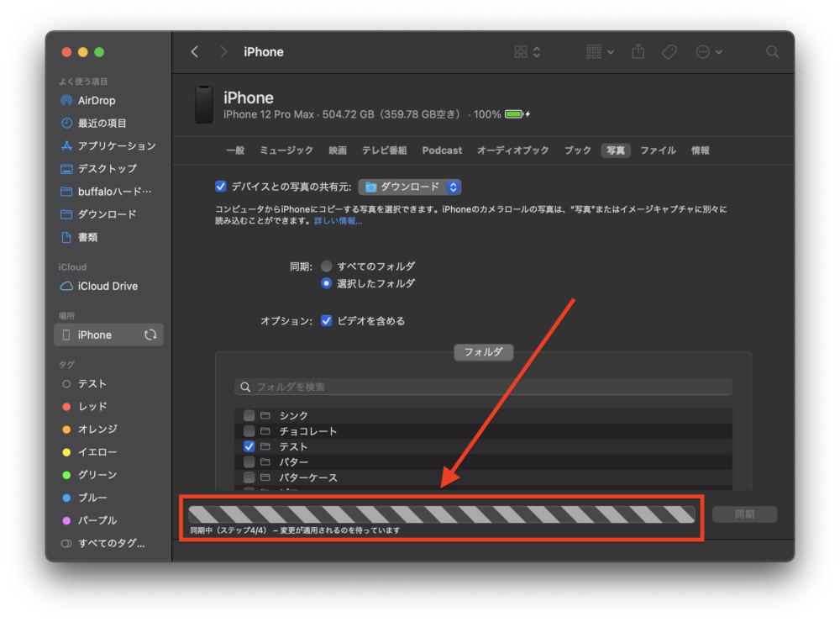
Task: Select iPhone under 場所 in sidebar
Action: click(x=108, y=335)
